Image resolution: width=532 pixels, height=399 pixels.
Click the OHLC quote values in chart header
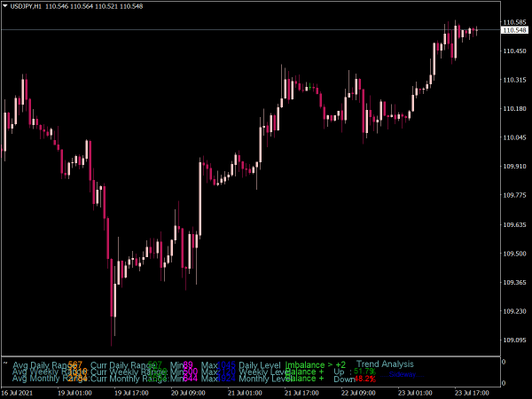click(x=94, y=6)
